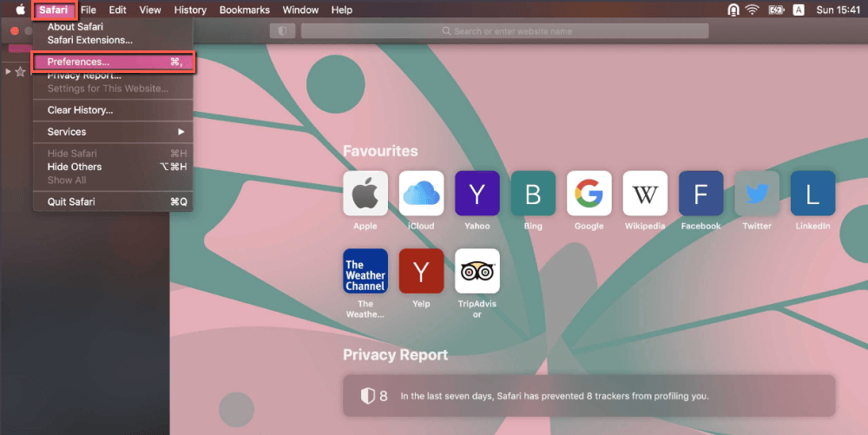Click the favourites star icon in sidebar

tap(21, 71)
